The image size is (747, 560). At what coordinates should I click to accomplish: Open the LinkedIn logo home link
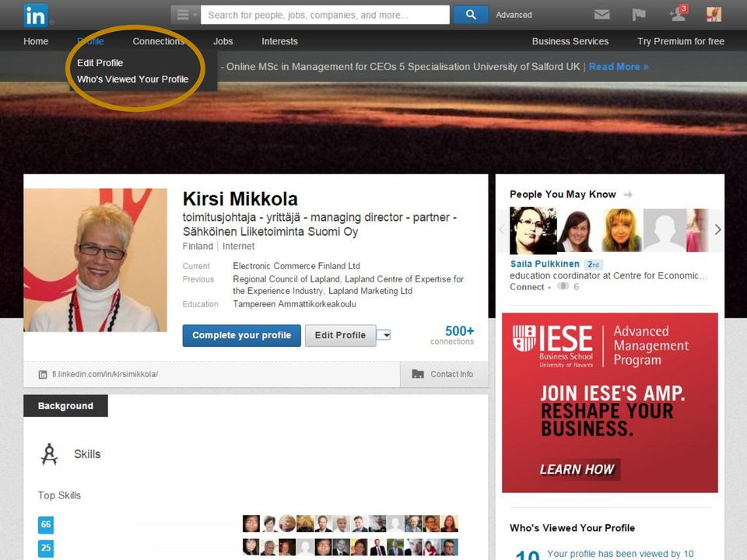(x=36, y=16)
